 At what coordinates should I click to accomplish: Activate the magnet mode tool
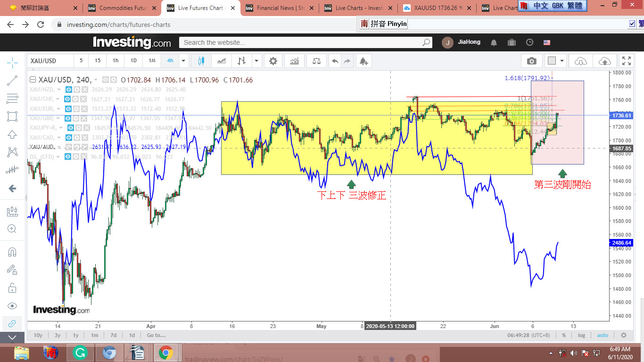(13, 252)
